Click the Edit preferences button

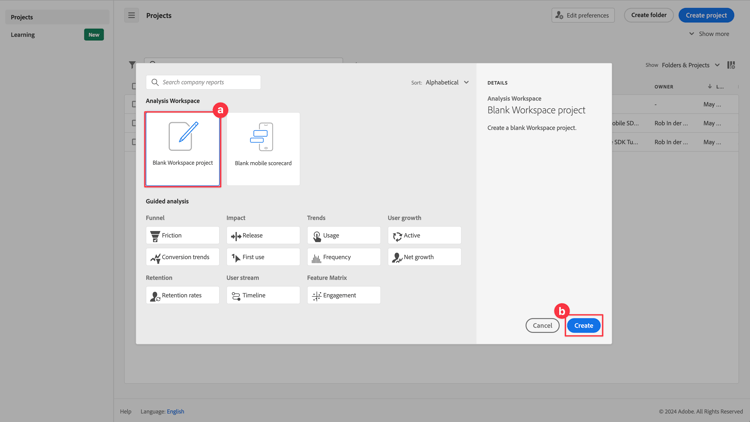click(583, 15)
